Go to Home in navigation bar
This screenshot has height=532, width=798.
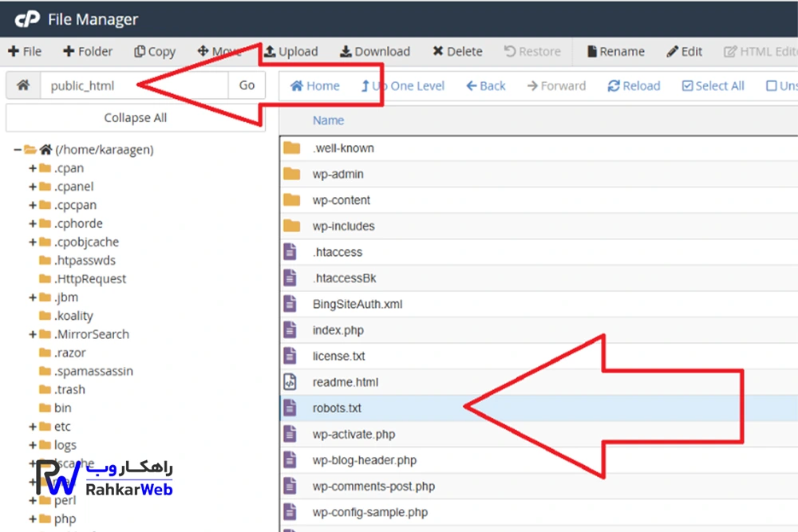pos(315,86)
